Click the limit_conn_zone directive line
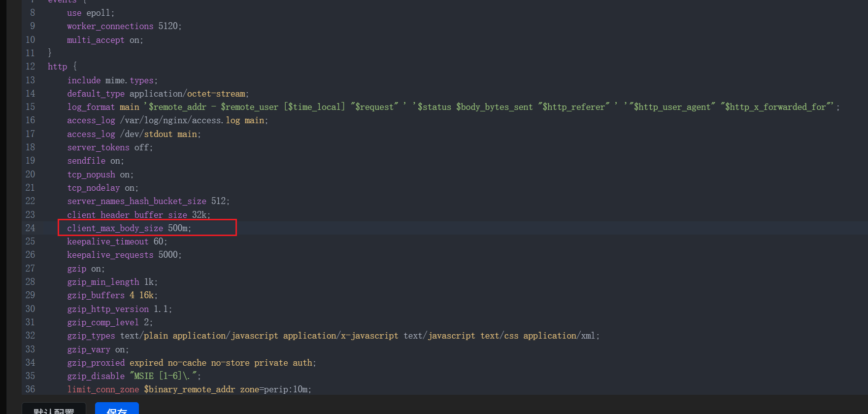 pyautogui.click(x=189, y=389)
